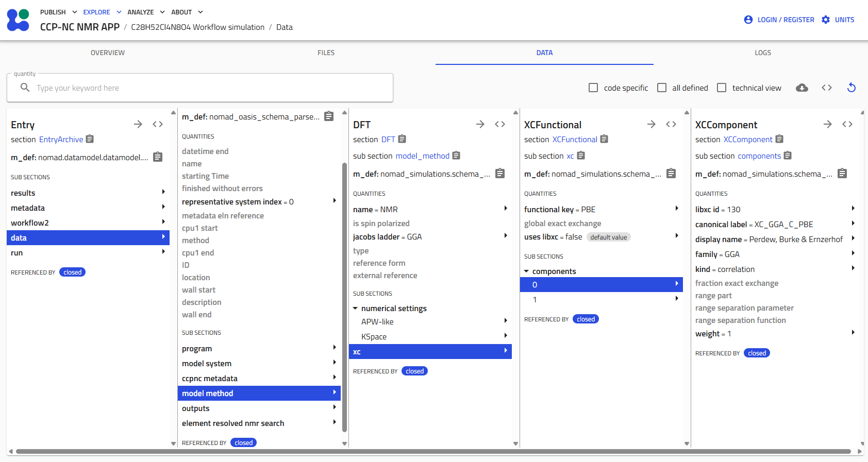Click the toolbar show-JSON code icon
This screenshot has width=868, height=462.
point(827,88)
